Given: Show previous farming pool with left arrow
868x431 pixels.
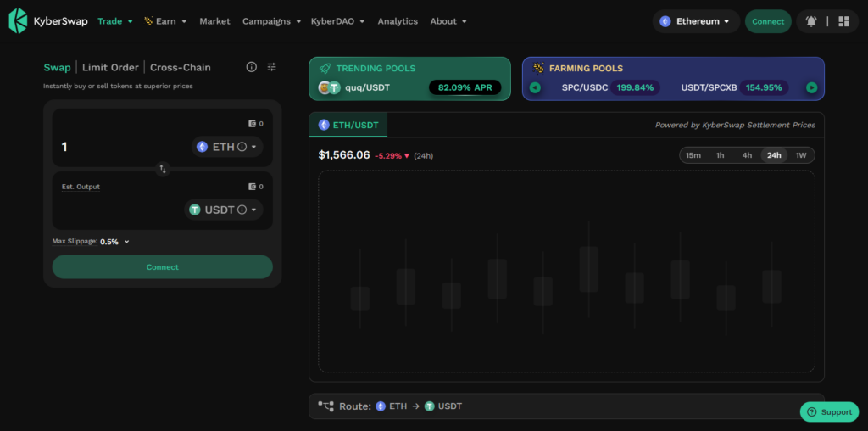Looking at the screenshot, I should 535,87.
